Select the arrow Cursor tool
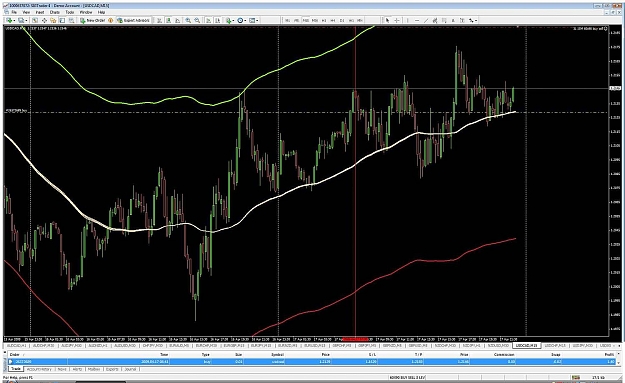Screen dimensions: 625x383 tap(387, 20)
